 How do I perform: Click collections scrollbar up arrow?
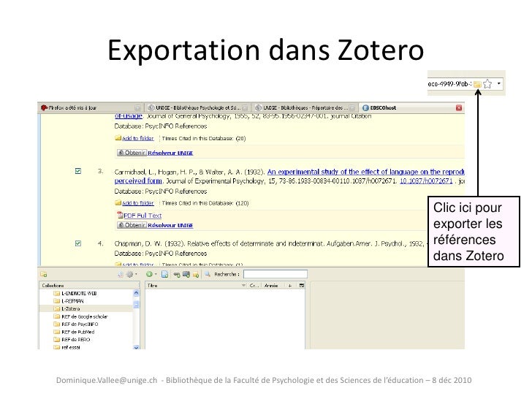[136, 293]
